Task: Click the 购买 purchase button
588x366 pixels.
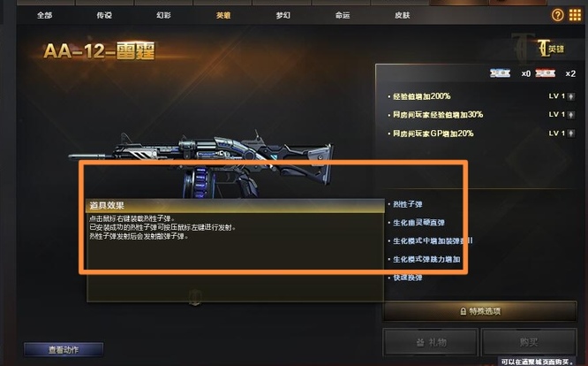Action: (529, 342)
